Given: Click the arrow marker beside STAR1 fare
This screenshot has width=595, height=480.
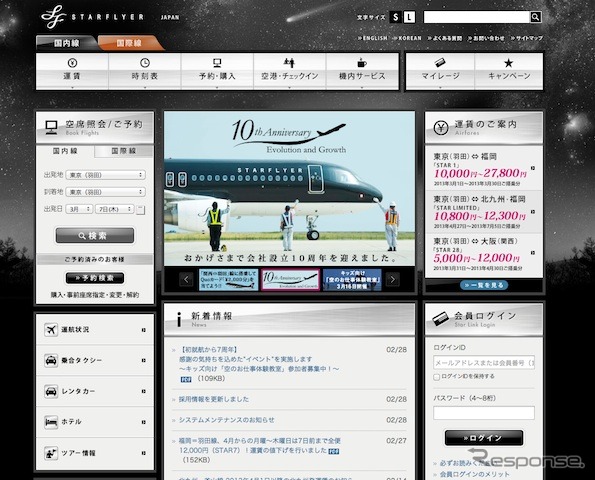Looking at the screenshot, I should [x=533, y=168].
